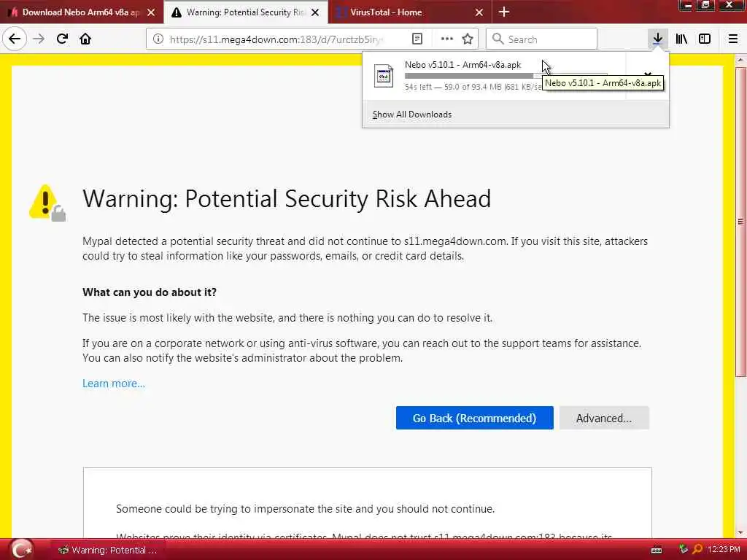Click the search tray icon

click(x=697, y=550)
